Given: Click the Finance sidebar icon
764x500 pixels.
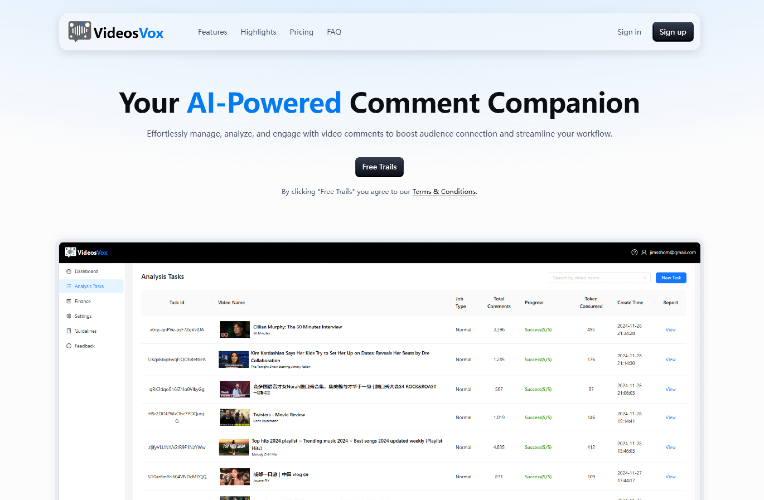Looking at the screenshot, I should 69,301.
